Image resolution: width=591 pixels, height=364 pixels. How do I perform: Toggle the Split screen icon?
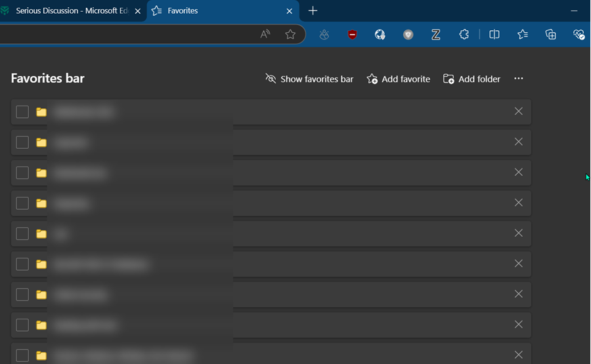494,35
